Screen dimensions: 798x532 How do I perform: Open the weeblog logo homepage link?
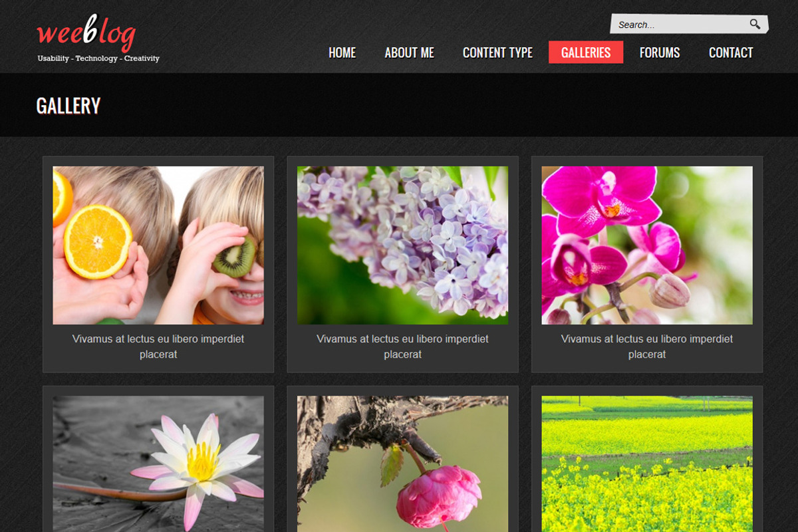(x=86, y=33)
